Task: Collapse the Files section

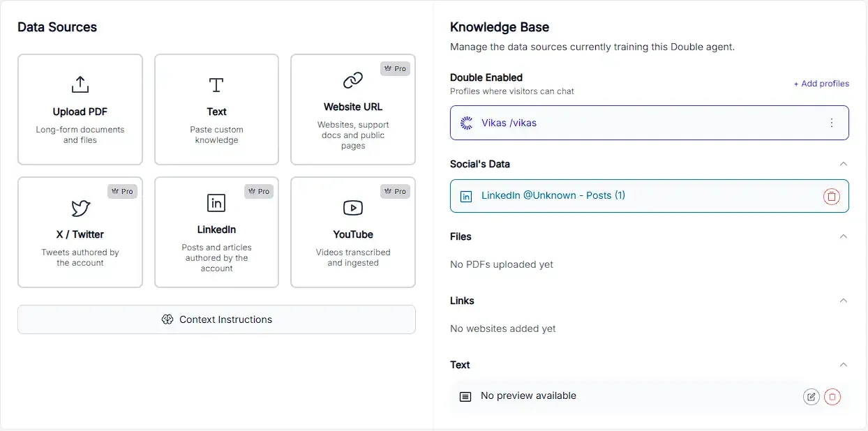Action: pyautogui.click(x=844, y=236)
